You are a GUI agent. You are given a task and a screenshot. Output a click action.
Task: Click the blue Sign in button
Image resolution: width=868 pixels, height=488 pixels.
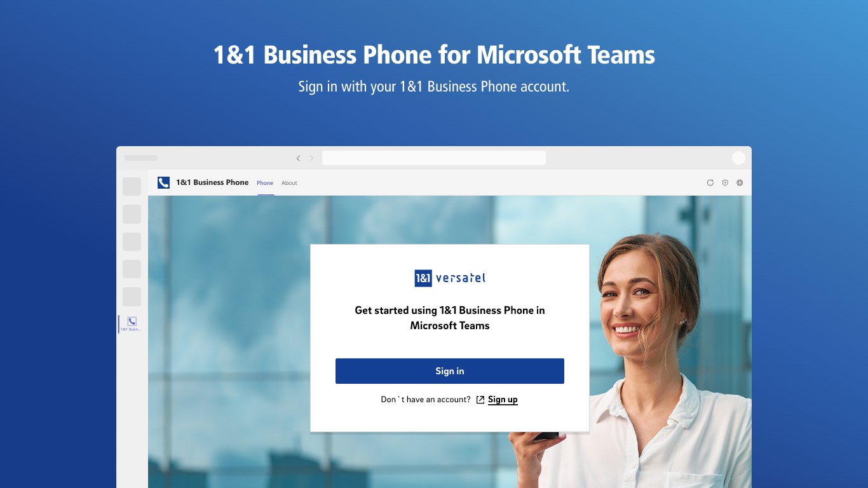[450, 371]
